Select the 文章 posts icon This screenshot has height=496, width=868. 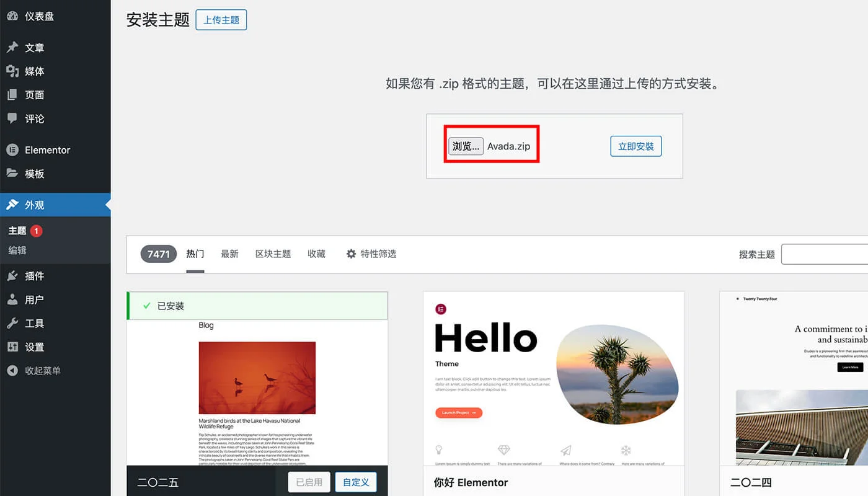[14, 47]
